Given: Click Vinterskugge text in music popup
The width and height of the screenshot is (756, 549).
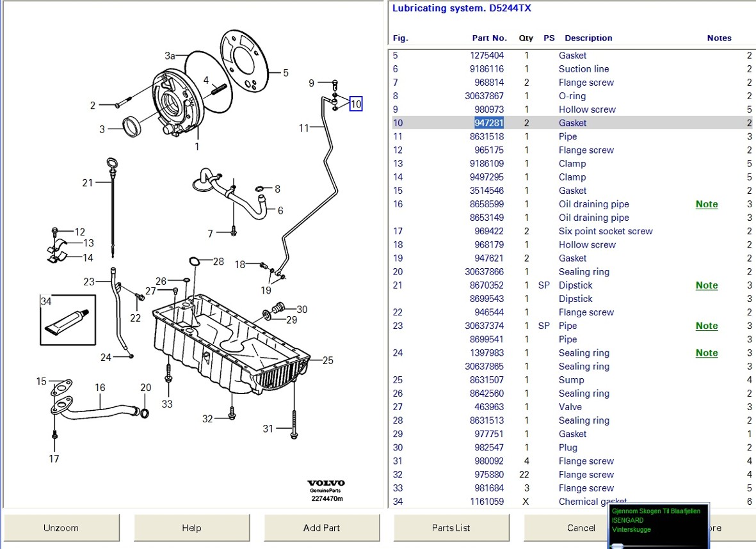Looking at the screenshot, I should pos(631,529).
